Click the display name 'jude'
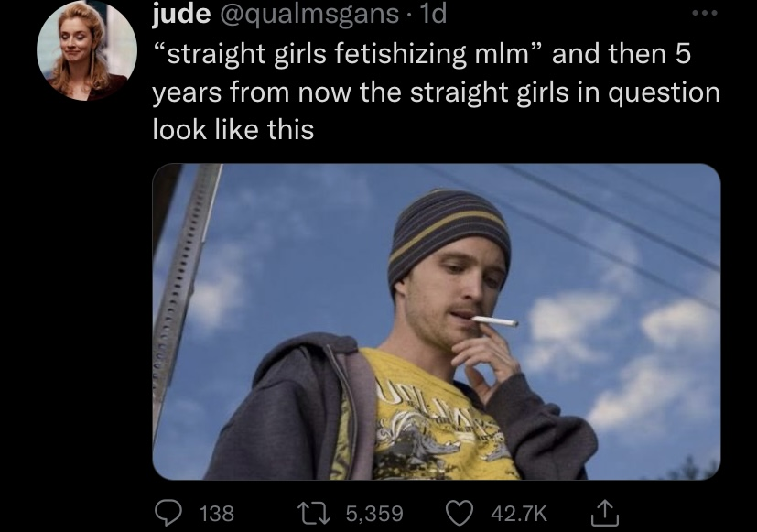 [x=181, y=14]
